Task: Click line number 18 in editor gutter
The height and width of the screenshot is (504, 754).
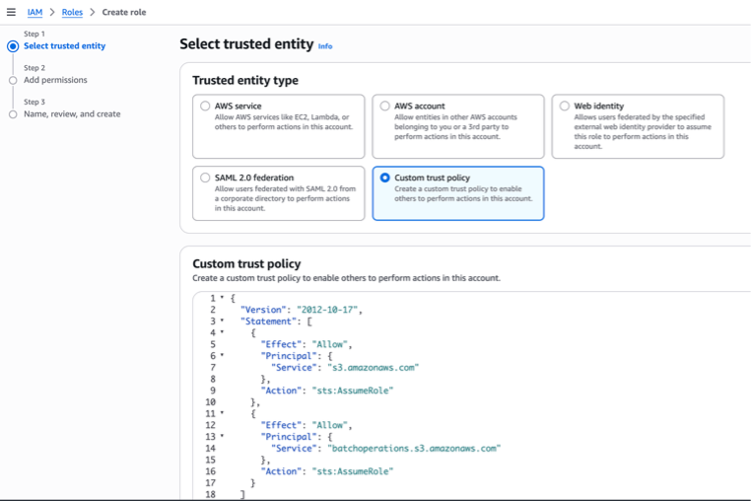Action: pos(211,494)
